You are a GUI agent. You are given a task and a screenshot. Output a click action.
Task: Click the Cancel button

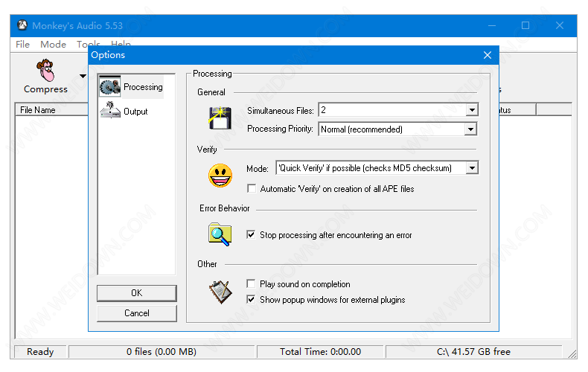click(136, 313)
